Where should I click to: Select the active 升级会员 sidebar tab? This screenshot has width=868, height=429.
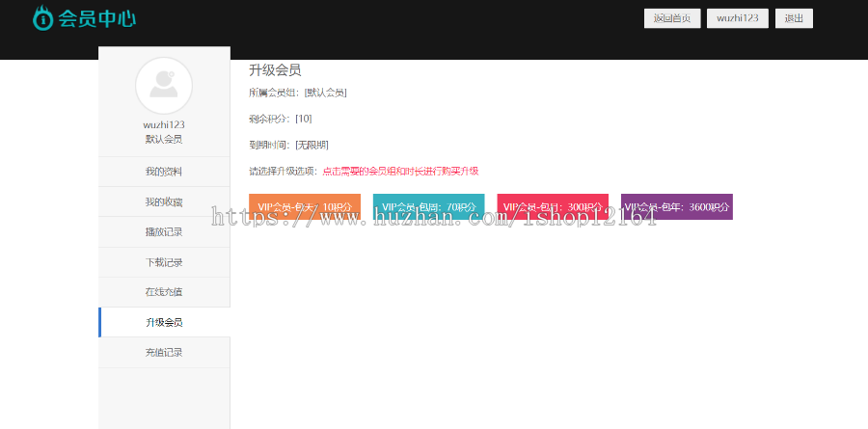[164, 322]
